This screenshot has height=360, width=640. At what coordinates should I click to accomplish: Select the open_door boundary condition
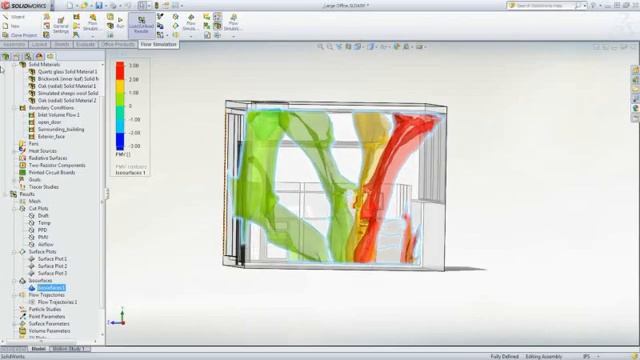49,122
